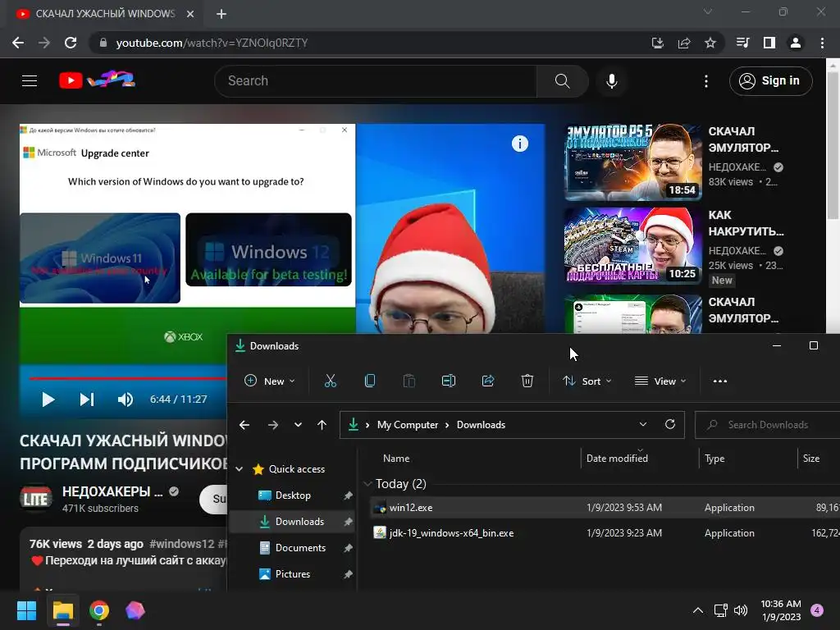
Task: Select Downloads in navigation pane
Action: (x=292, y=522)
